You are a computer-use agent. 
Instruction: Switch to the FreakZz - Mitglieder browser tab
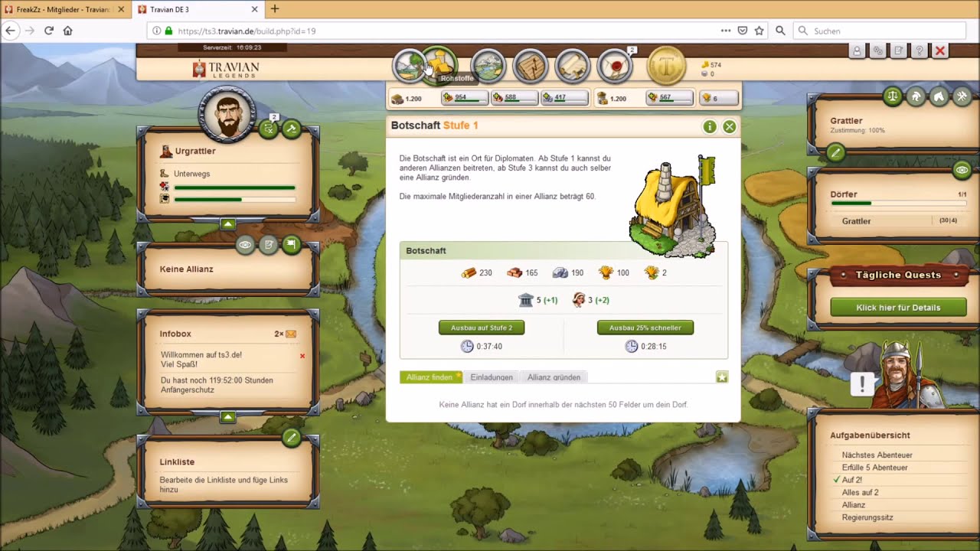(x=64, y=9)
